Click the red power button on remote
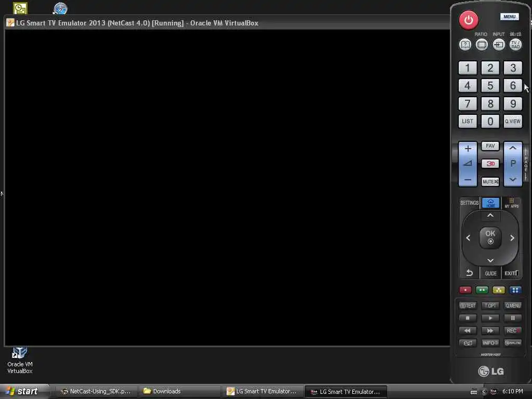This screenshot has width=532, height=399. tap(469, 20)
